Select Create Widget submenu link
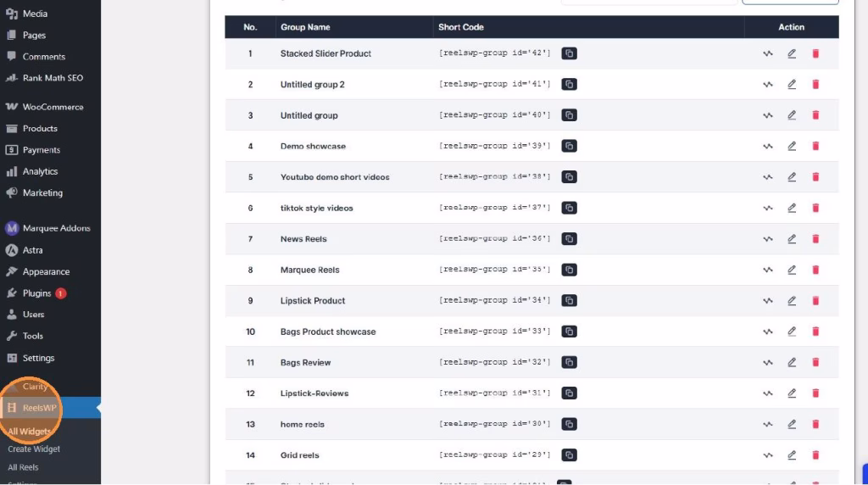The image size is (868, 485). 34,449
